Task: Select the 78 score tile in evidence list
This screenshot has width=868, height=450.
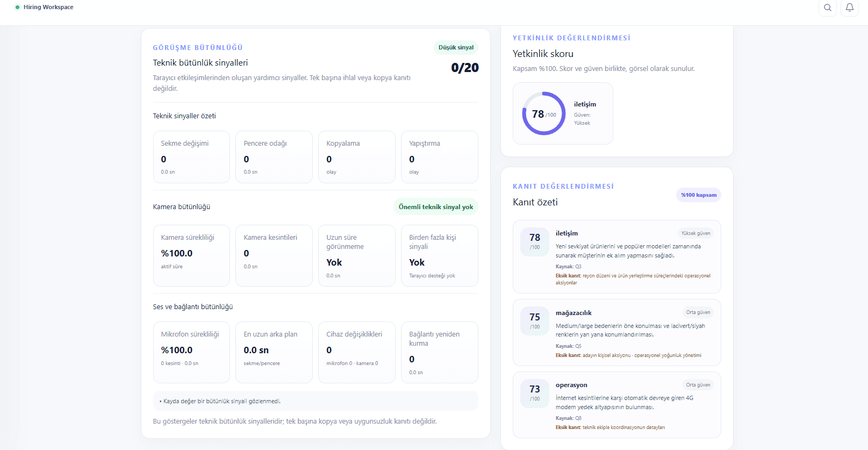Action: (535, 241)
